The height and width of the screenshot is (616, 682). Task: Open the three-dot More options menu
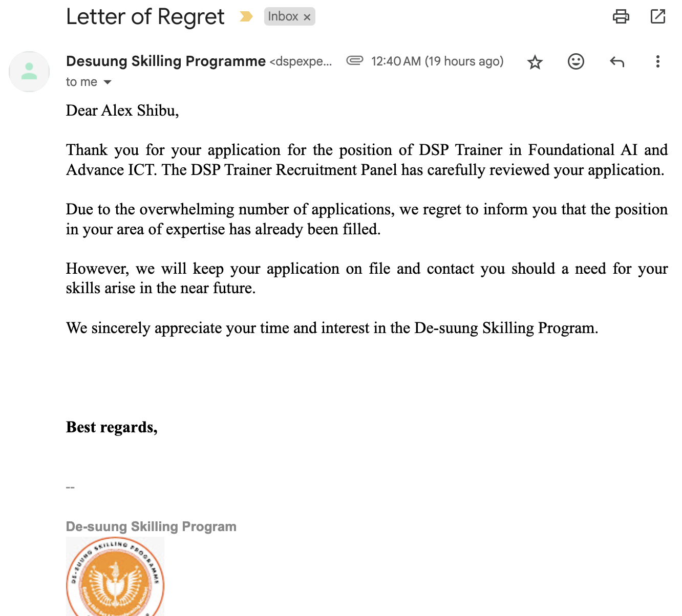coord(657,62)
